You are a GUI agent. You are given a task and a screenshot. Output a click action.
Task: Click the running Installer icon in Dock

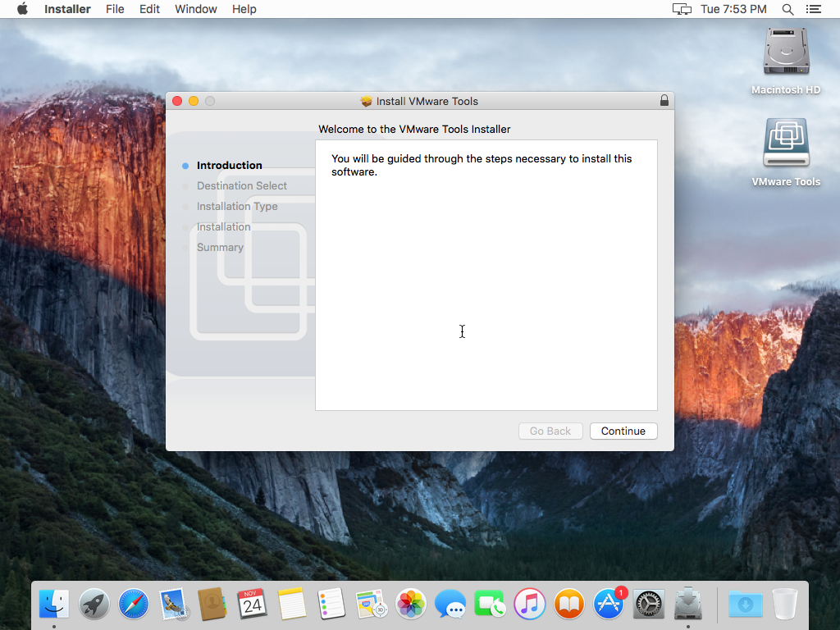tap(688, 604)
